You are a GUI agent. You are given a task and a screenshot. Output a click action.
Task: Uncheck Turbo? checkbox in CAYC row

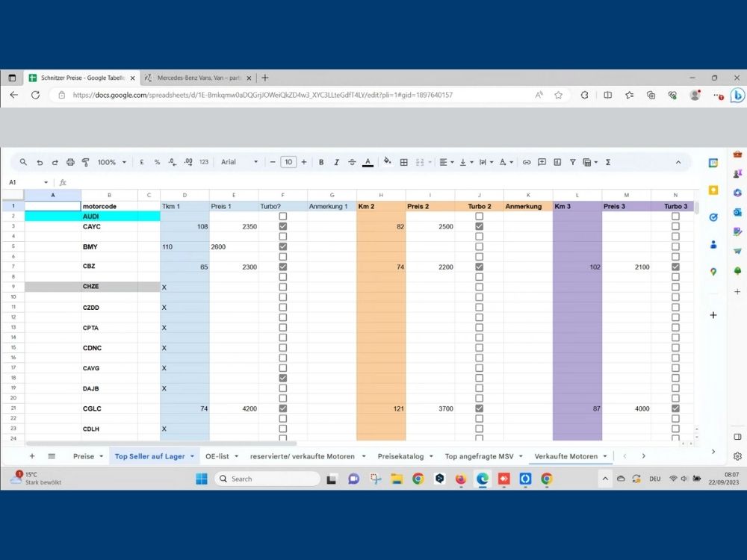coord(282,226)
